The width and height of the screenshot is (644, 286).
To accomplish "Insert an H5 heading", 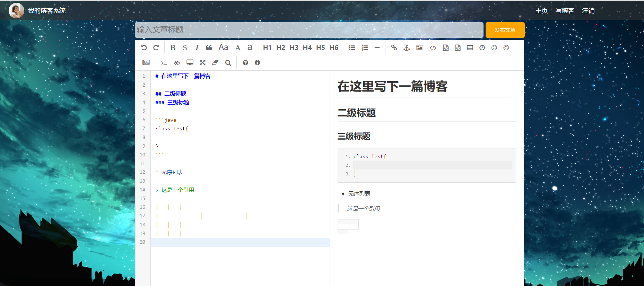I will tap(321, 48).
